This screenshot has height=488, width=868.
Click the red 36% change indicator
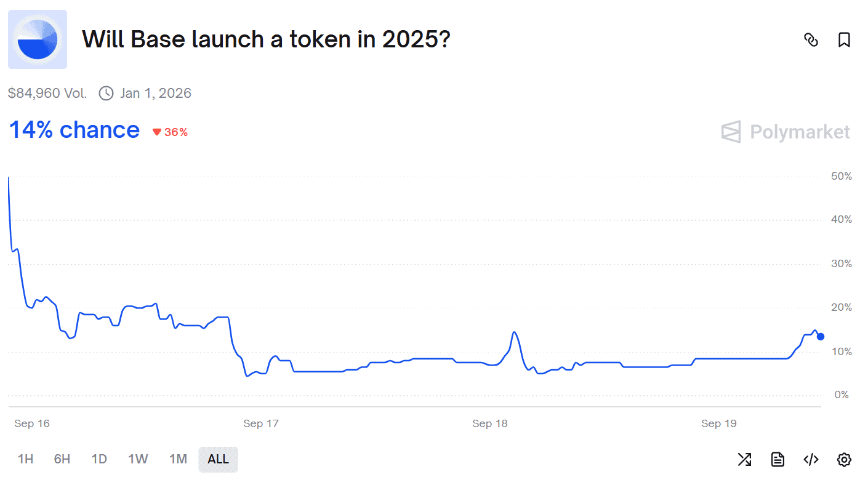click(171, 131)
